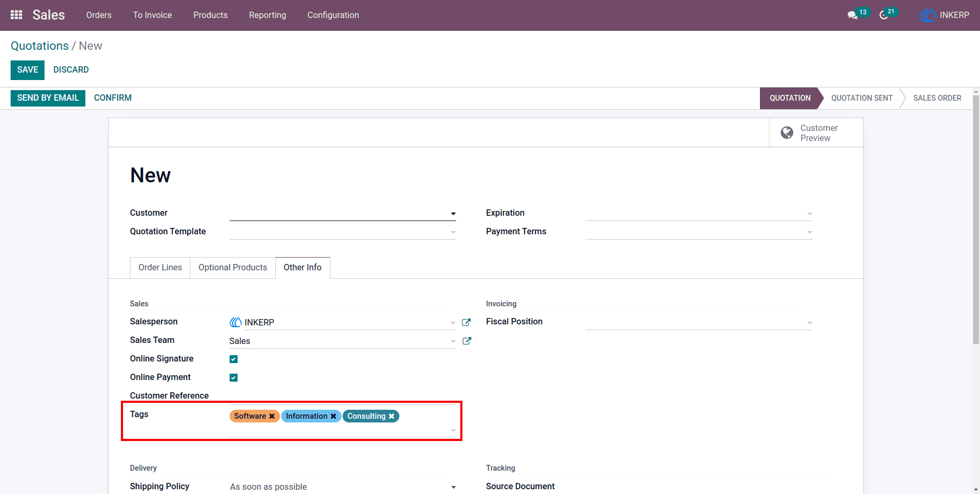980x494 pixels.
Task: Expand the Salesperson dropdown arrow
Action: (x=453, y=323)
